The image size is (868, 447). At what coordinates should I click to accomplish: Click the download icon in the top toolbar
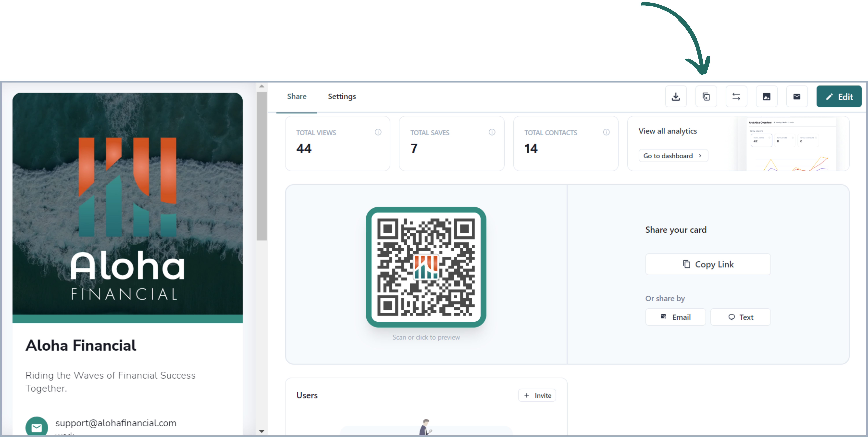pyautogui.click(x=676, y=96)
